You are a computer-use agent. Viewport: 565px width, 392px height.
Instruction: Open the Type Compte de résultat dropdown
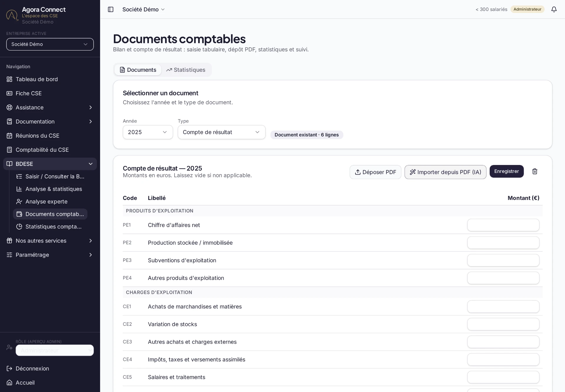222,132
